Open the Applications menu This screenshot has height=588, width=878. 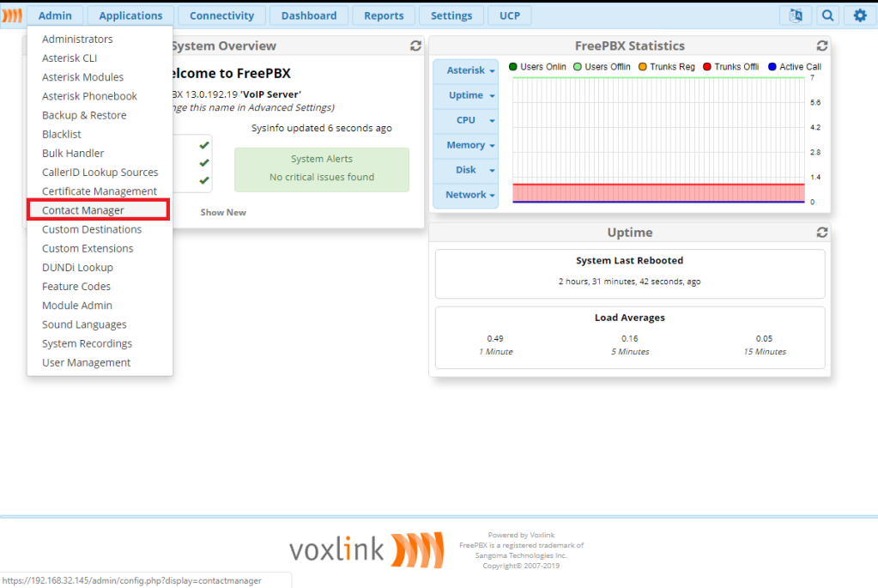coord(130,15)
